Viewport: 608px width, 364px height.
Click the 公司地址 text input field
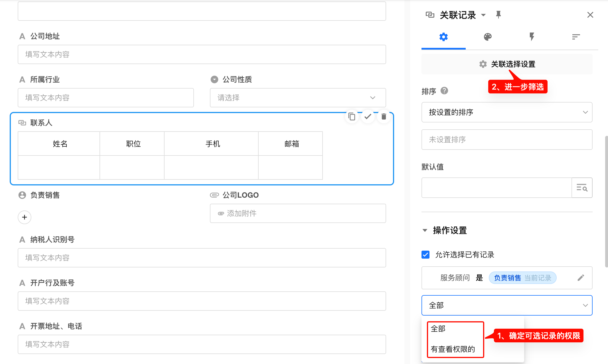(202, 54)
